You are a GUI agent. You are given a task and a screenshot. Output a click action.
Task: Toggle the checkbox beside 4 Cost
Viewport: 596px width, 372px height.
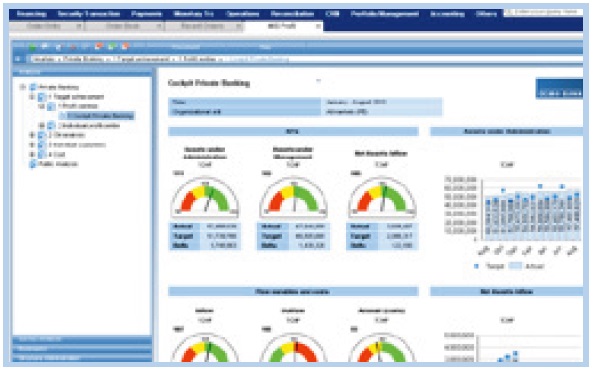[42, 155]
